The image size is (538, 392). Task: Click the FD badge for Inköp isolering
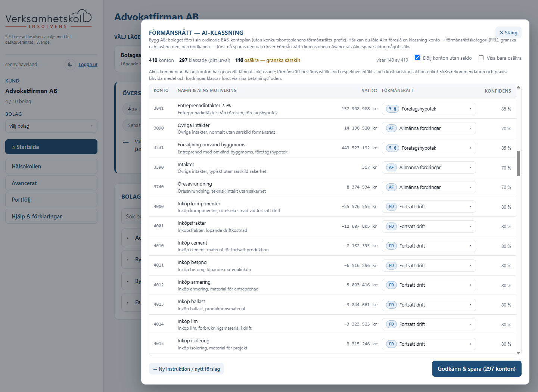391,344
